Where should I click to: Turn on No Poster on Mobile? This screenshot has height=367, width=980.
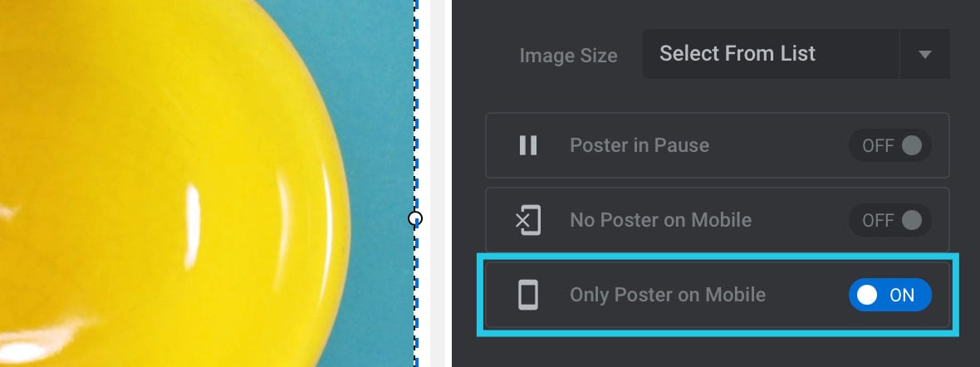(890, 220)
